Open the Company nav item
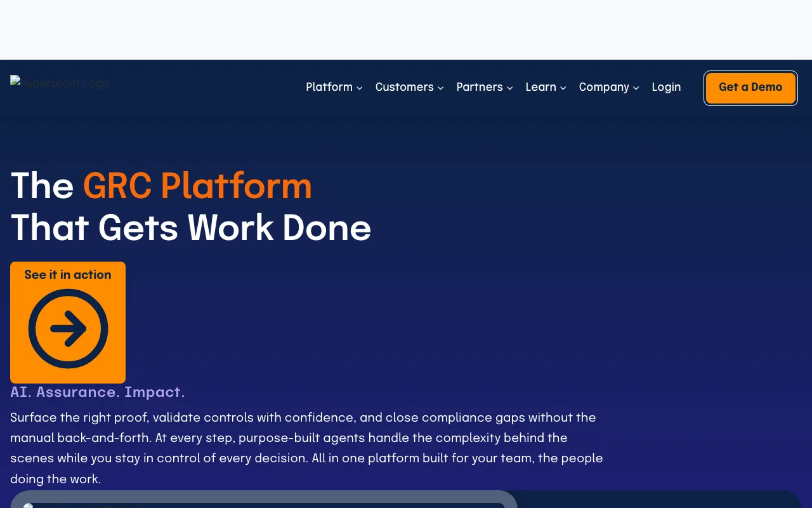The height and width of the screenshot is (508, 812). [604, 87]
